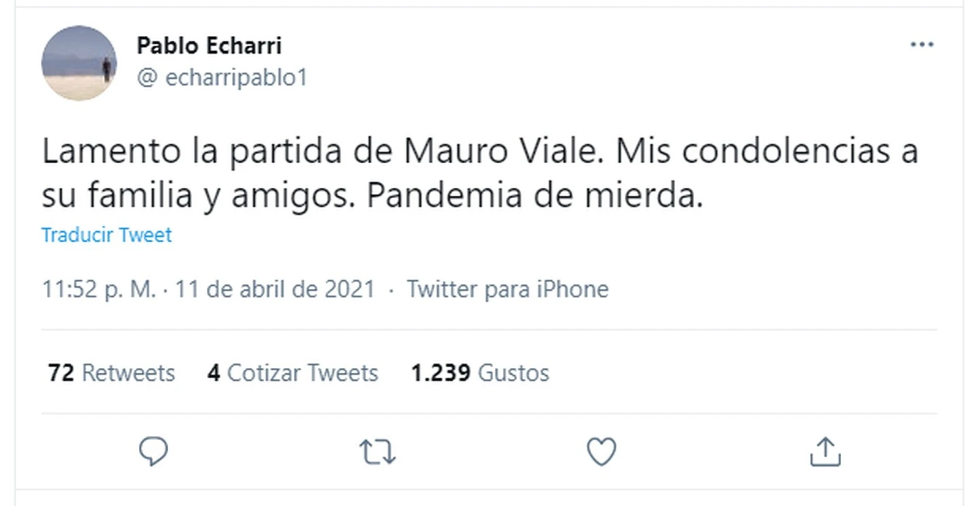This screenshot has width=980, height=506.
Task: Click the Traducir Tweet link
Action: pyautogui.click(x=107, y=235)
